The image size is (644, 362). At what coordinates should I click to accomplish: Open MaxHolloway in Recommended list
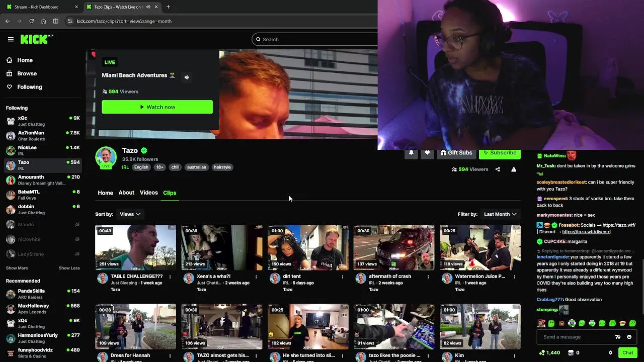click(43, 309)
